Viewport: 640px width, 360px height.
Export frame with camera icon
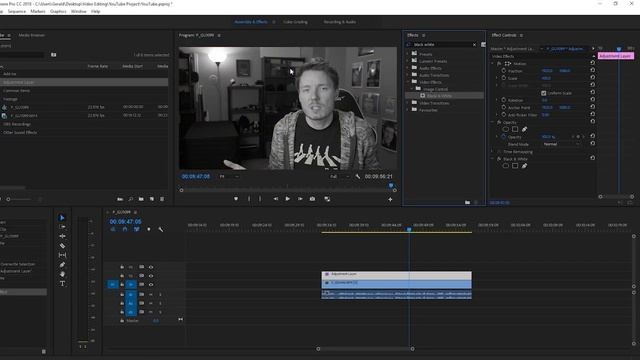[x=312, y=199]
